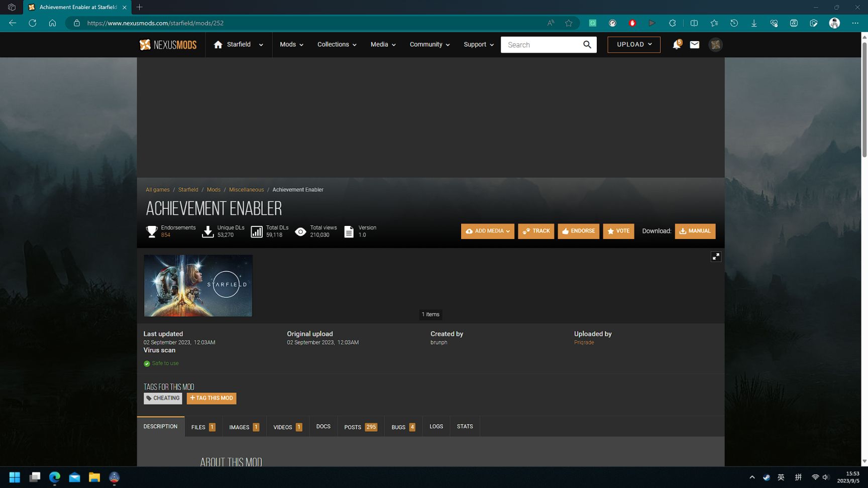Open the Mods dropdown menu

(x=291, y=44)
